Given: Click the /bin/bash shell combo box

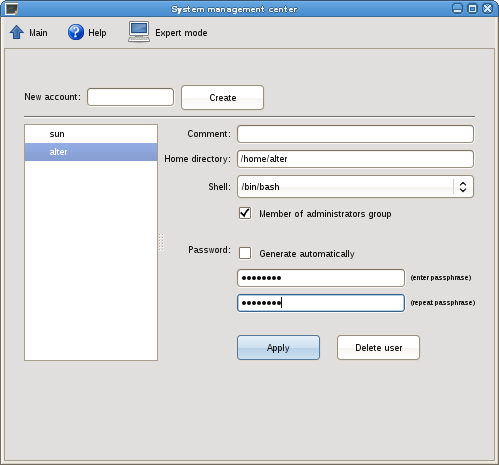Looking at the screenshot, I should 355,187.
